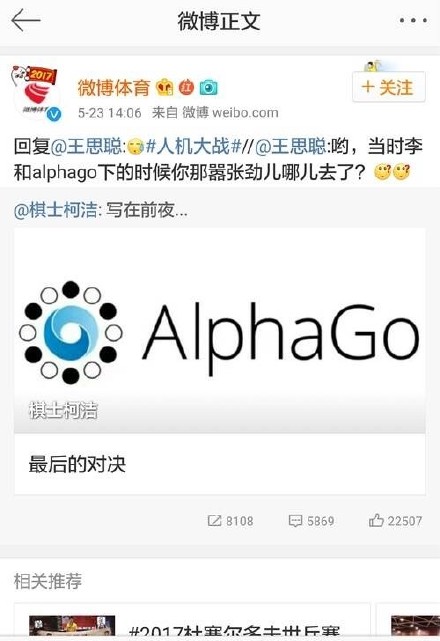Open the 2017 recommended item thumbnail
Viewport: 440px width, 641px height.
[x=72, y=626]
